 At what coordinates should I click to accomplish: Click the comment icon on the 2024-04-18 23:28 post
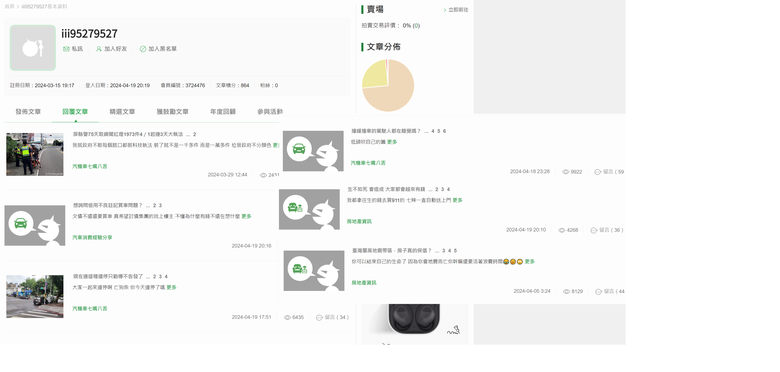[597, 172]
